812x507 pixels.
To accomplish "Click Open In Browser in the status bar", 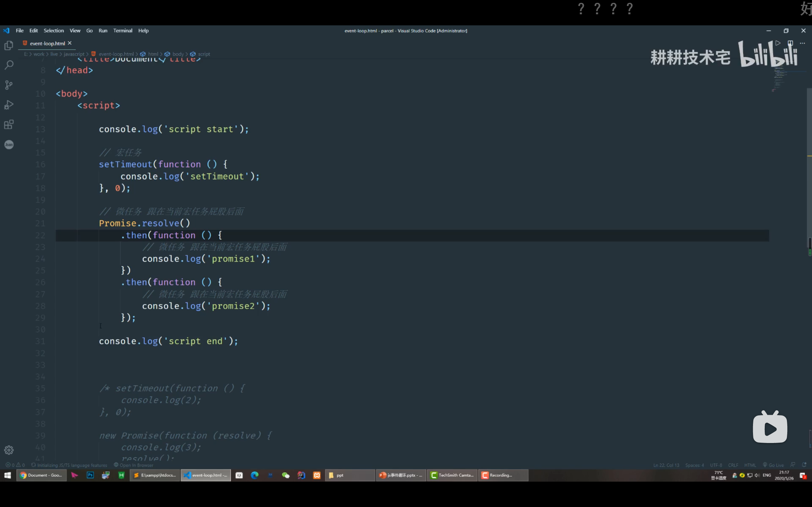I will coord(134,465).
